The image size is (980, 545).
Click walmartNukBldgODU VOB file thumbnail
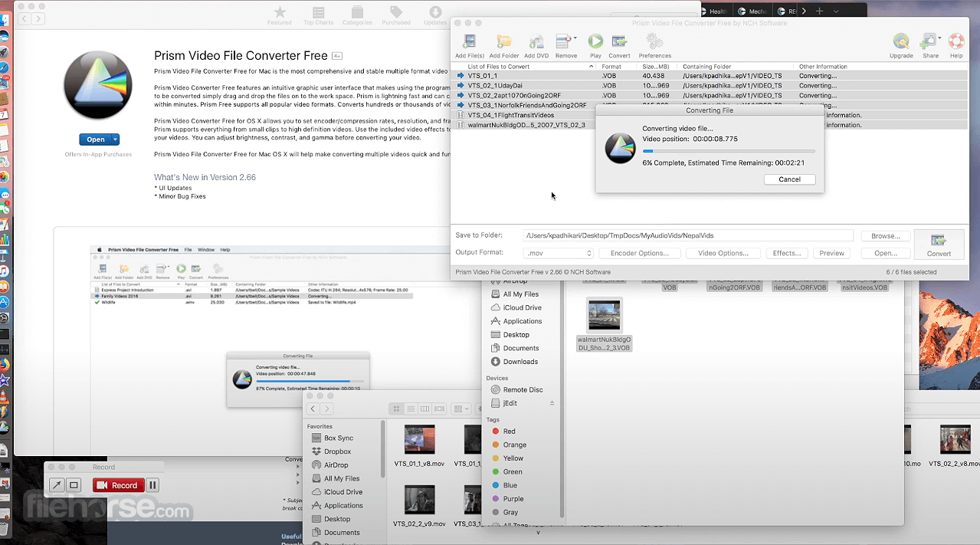click(x=604, y=315)
